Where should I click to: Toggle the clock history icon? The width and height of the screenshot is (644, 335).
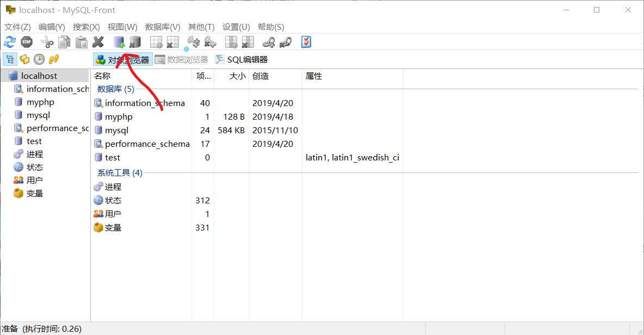click(39, 59)
